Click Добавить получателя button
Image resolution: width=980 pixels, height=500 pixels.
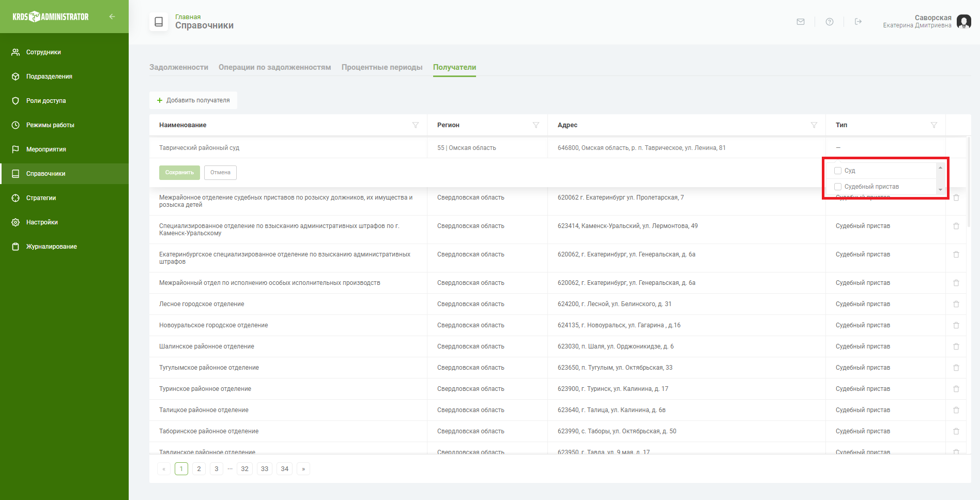tap(193, 100)
